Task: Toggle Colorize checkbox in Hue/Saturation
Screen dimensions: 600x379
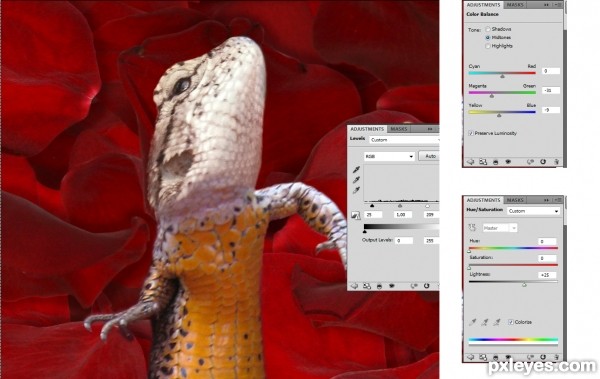Action: click(x=510, y=322)
